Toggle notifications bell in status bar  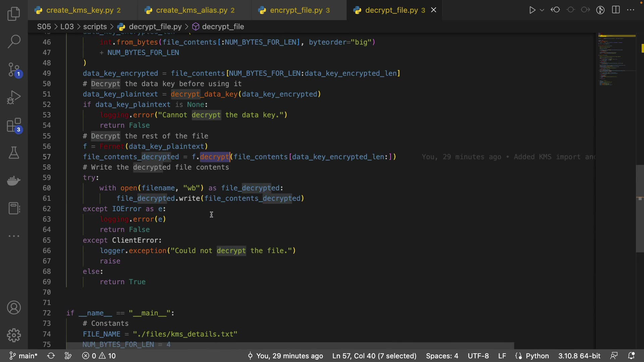click(631, 356)
